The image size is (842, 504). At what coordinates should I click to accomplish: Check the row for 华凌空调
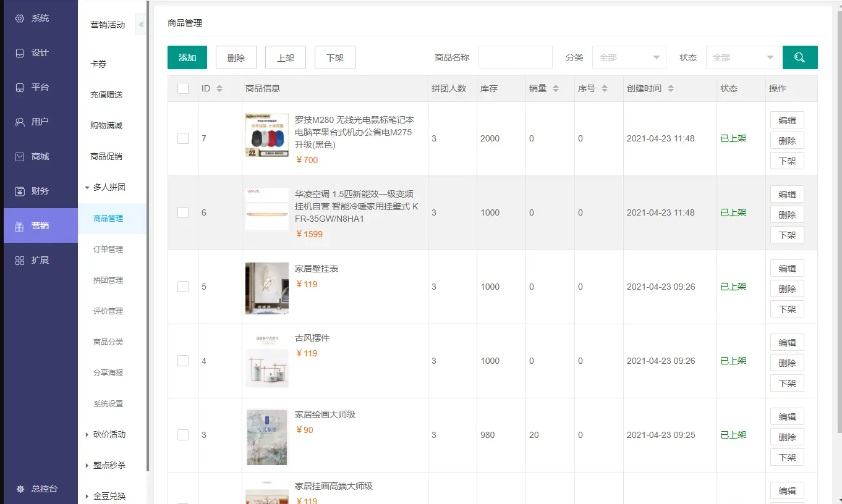click(183, 212)
